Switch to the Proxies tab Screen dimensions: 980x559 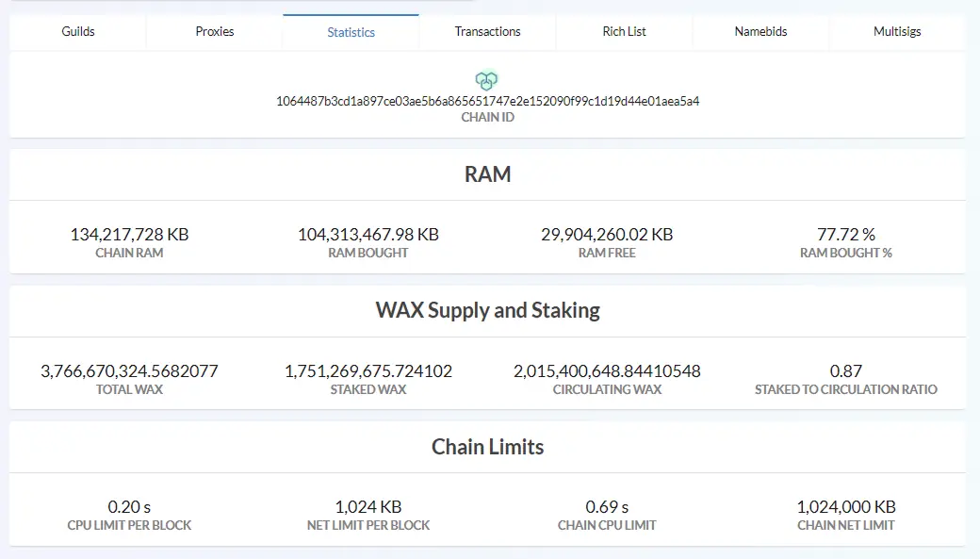click(215, 31)
